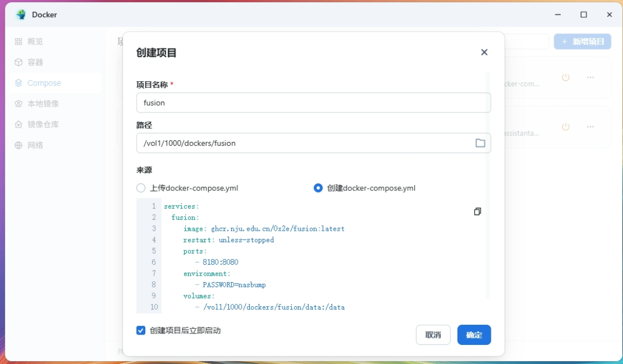Click line number 10 in gutter

pyautogui.click(x=154, y=307)
